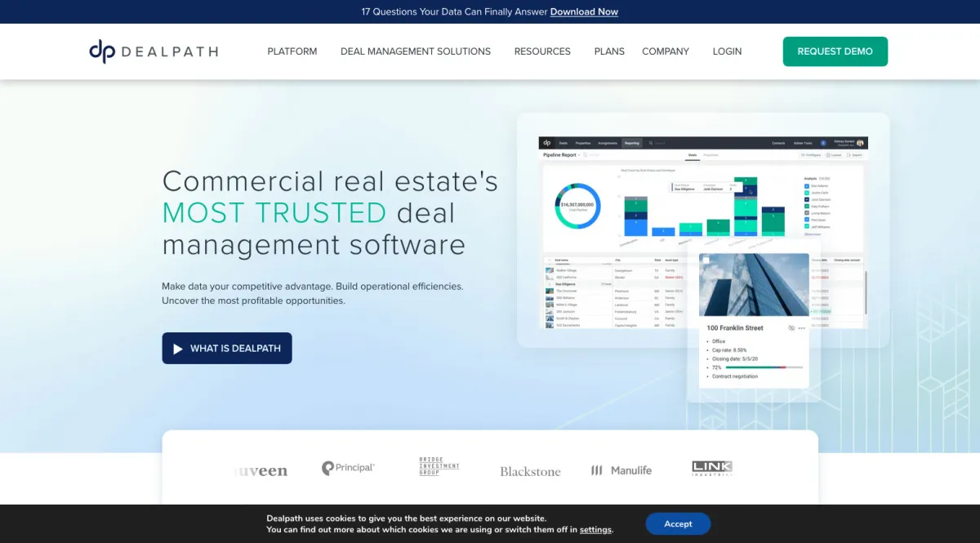Open three-dot menu on 100 Franklin Street card
This screenshot has height=543, width=980.
802,328
